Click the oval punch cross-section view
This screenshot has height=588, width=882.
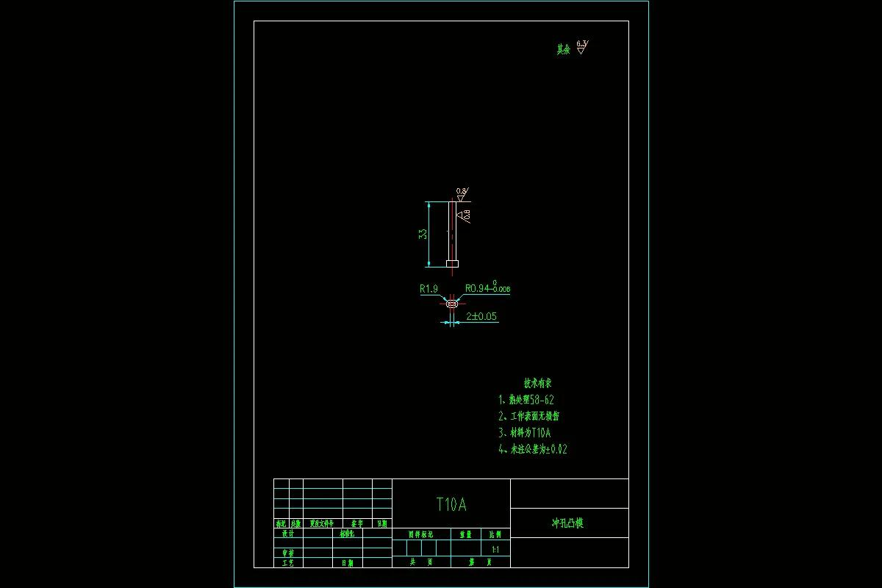(452, 302)
